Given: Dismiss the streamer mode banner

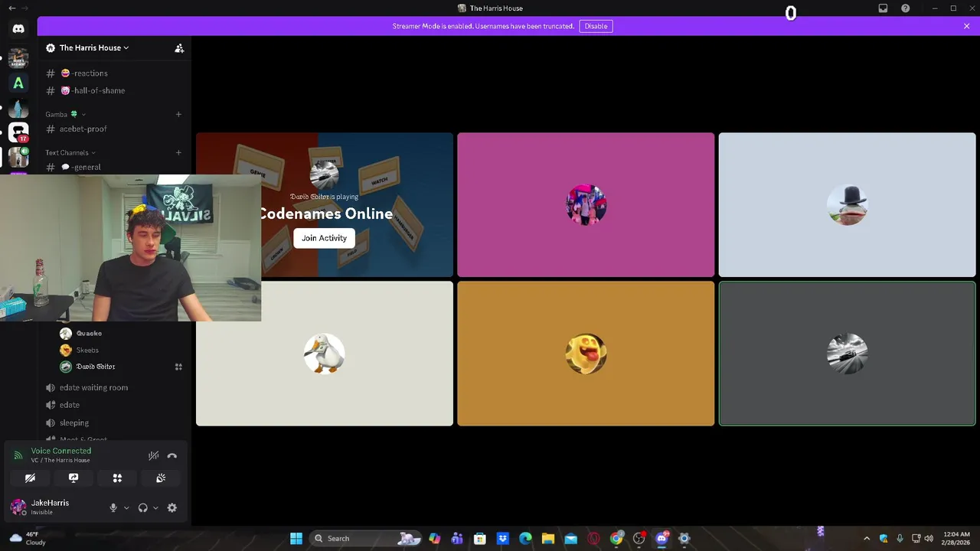Looking at the screenshot, I should [966, 26].
